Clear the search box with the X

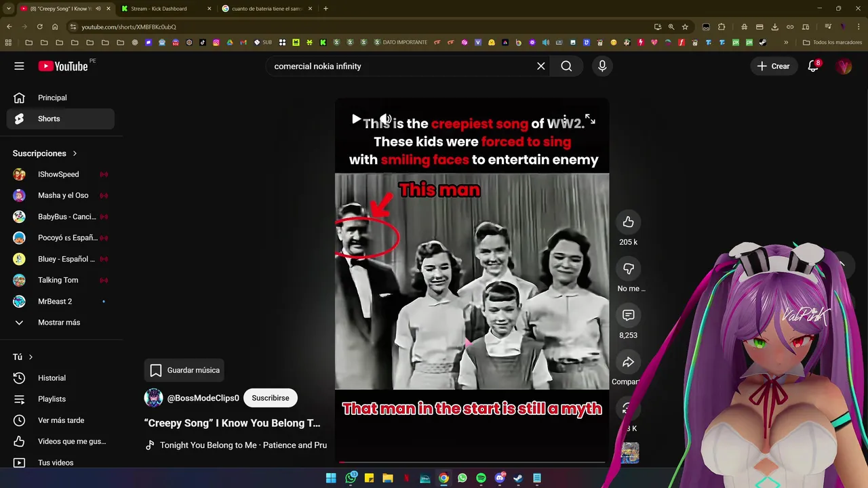pos(541,66)
